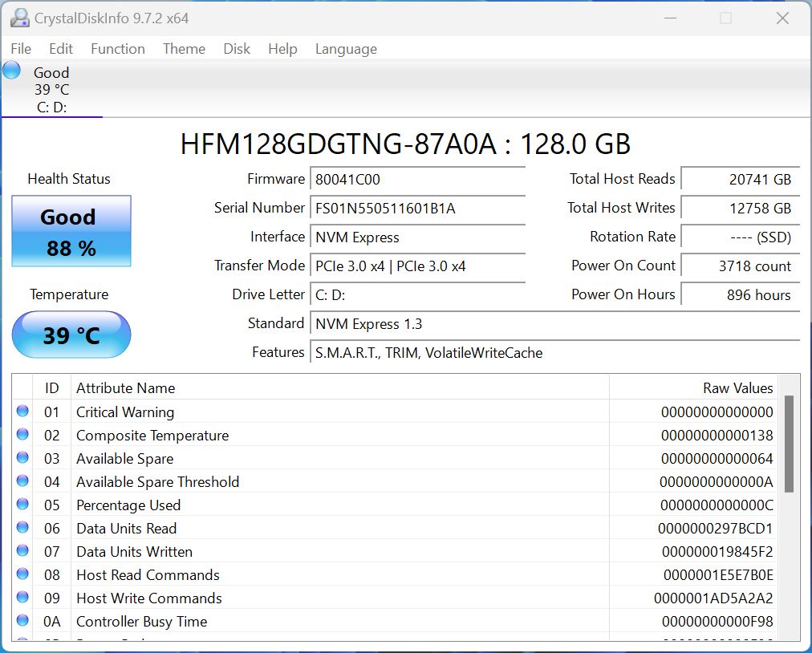Open the Theme menu
This screenshot has width=812, height=653.
(184, 49)
